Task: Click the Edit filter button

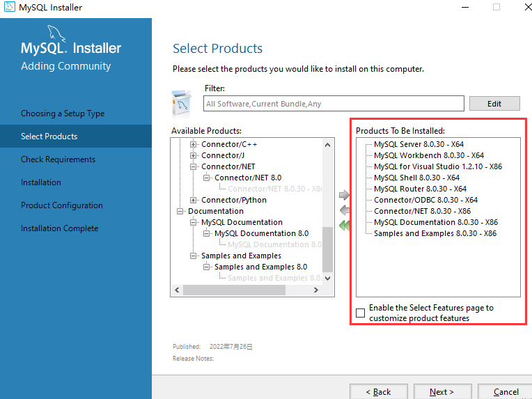Action: [x=494, y=104]
